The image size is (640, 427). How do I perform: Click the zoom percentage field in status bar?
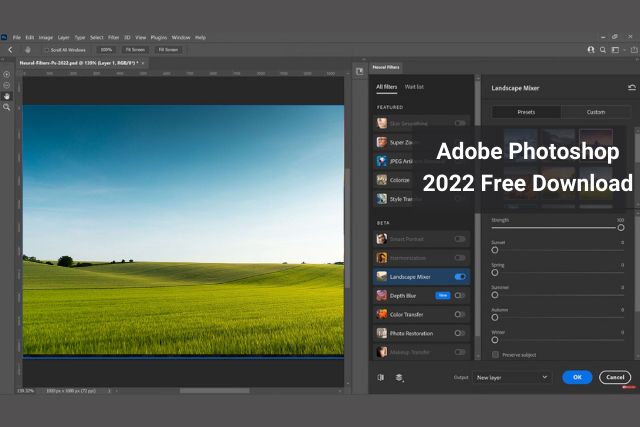click(x=25, y=391)
